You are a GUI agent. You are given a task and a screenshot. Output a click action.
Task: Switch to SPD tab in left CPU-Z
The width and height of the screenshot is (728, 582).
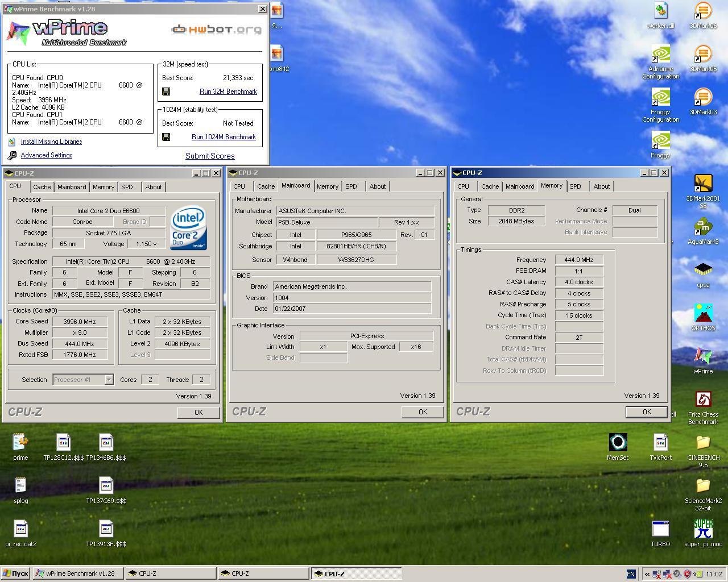tap(127, 187)
